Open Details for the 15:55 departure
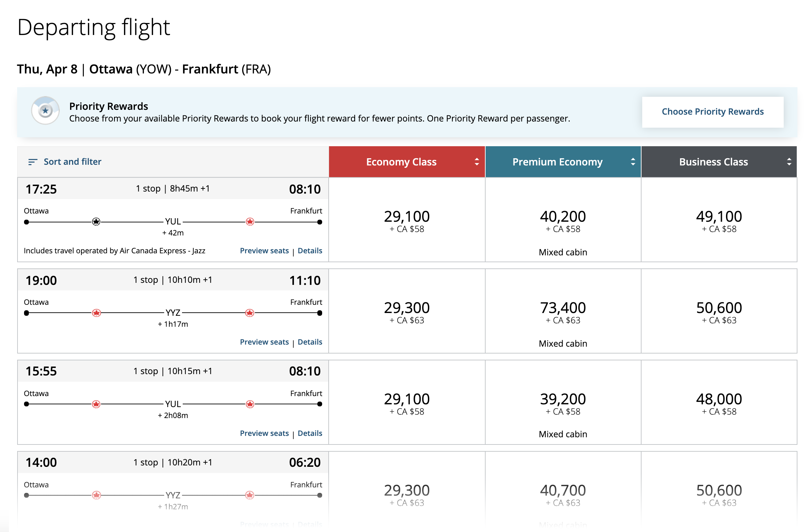 (310, 433)
